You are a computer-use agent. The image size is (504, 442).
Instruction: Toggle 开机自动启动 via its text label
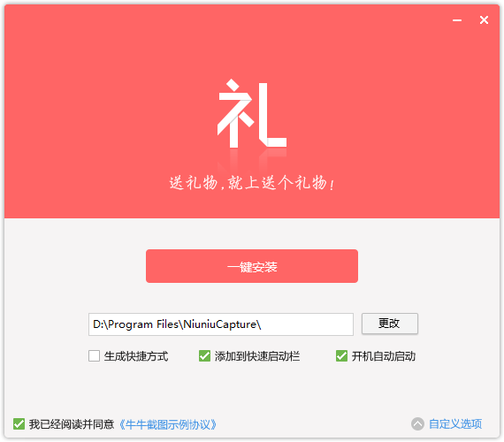384,356
